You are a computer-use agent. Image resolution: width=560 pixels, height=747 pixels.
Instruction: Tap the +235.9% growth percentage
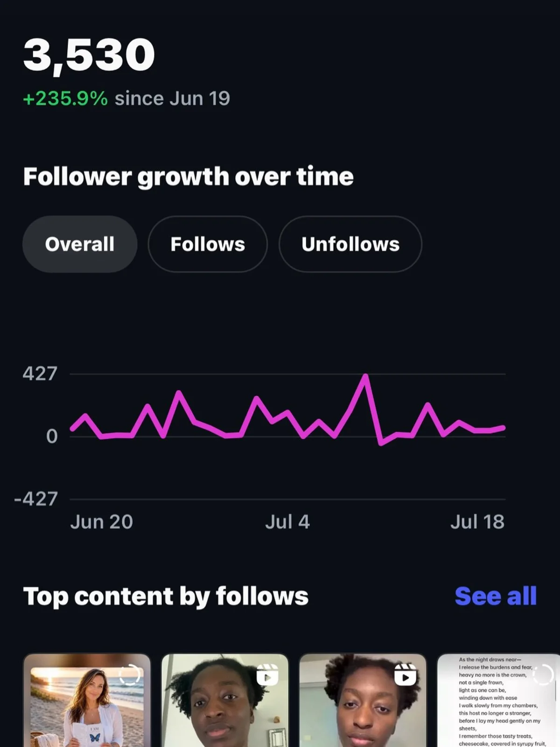pyautogui.click(x=65, y=99)
